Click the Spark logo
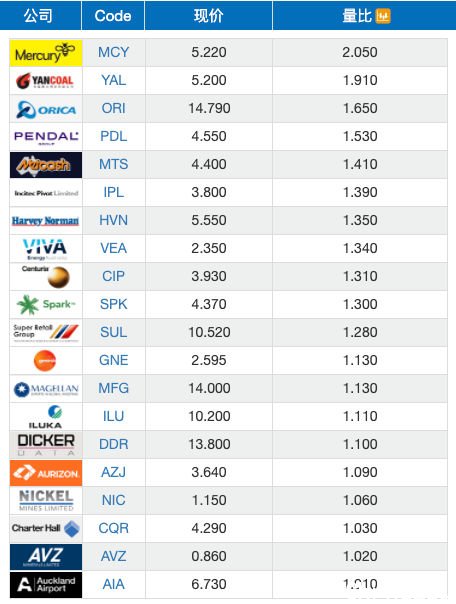456x604 pixels. [x=46, y=305]
